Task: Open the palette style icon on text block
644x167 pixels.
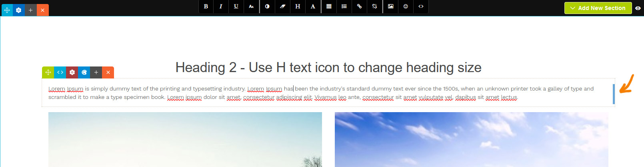Action: tap(84, 72)
